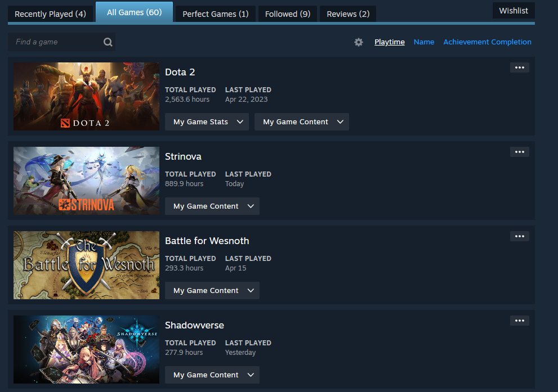Click the search magnifier icon
The image size is (558, 392).
(108, 42)
